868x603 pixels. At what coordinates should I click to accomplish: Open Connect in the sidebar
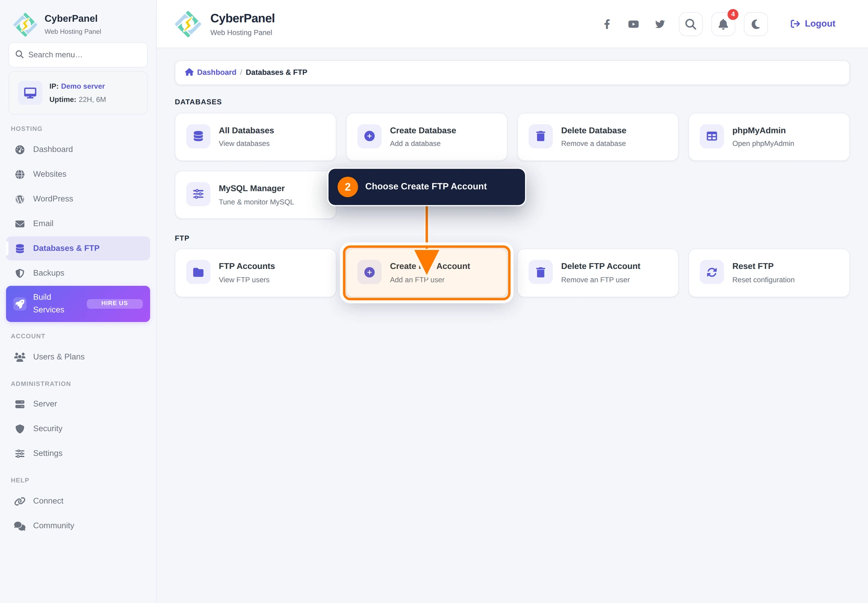[x=78, y=501]
